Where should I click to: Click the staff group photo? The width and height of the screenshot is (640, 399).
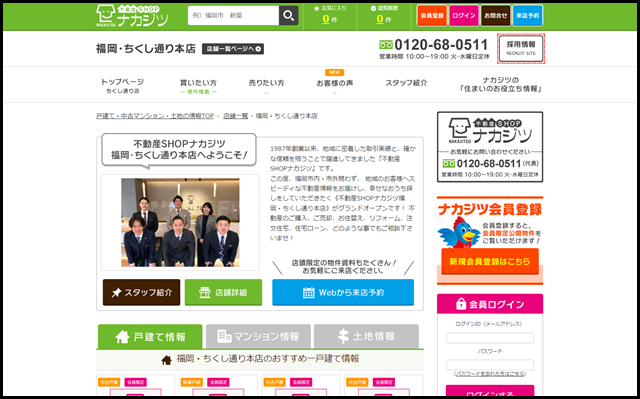[x=180, y=222]
